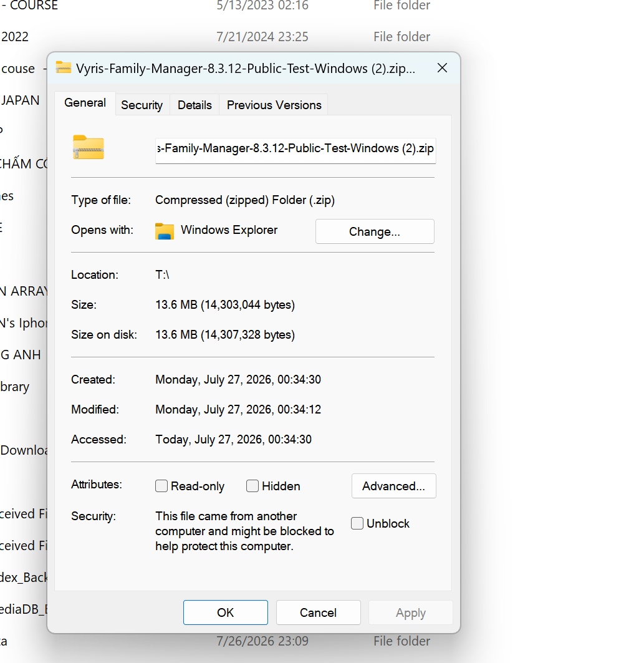The height and width of the screenshot is (663, 644).
Task: Select the JAPAN folder in Explorer list
Action: coord(20,100)
